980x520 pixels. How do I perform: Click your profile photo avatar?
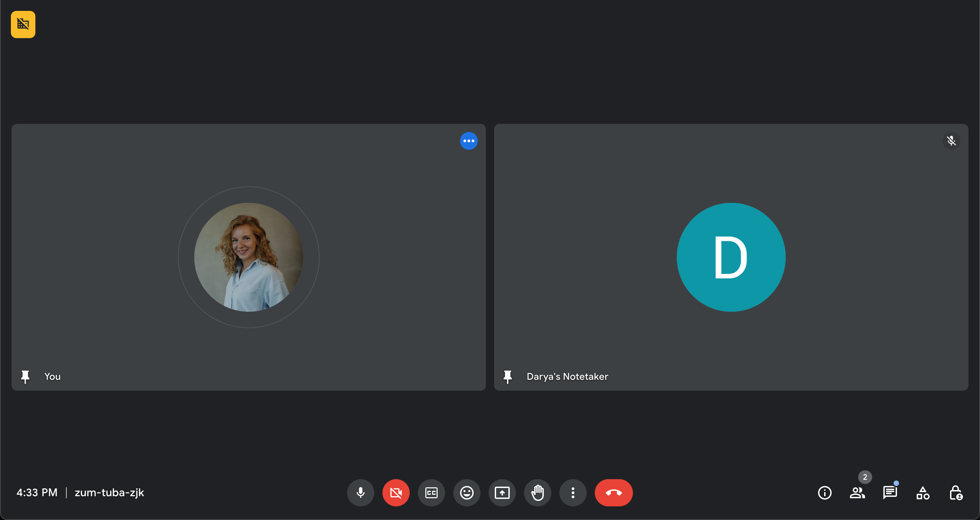click(248, 257)
